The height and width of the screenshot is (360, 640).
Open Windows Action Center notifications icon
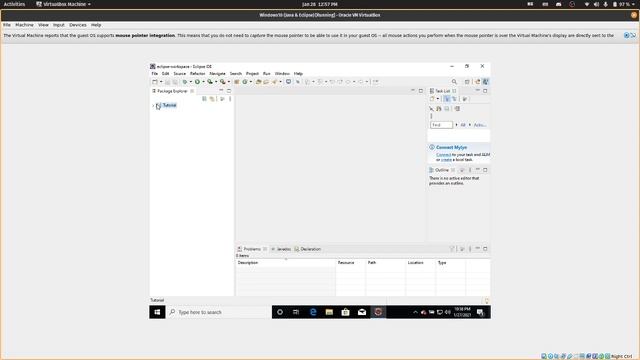click(480, 312)
